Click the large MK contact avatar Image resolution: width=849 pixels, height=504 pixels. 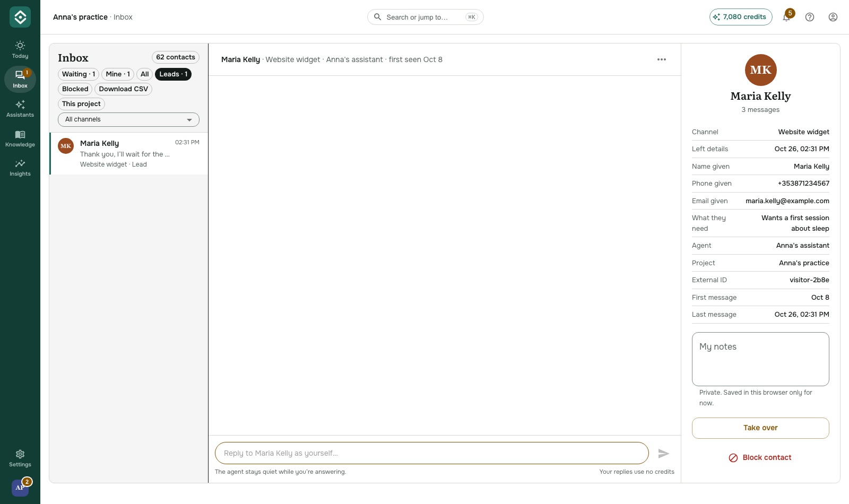[761, 70]
